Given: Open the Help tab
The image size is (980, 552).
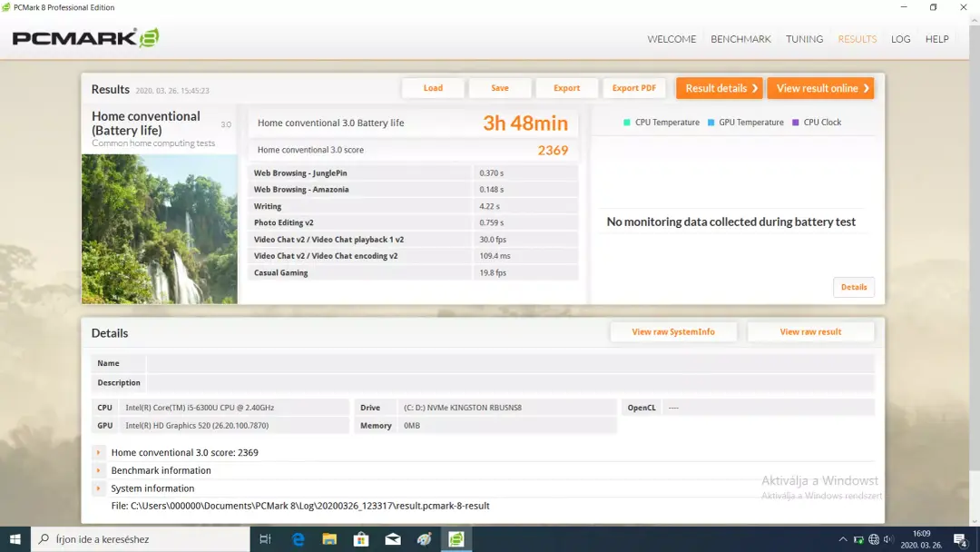Looking at the screenshot, I should 936,39.
